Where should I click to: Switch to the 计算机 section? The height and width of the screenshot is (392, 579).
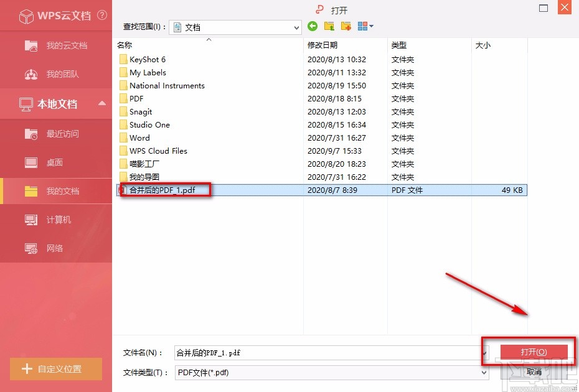click(56, 220)
